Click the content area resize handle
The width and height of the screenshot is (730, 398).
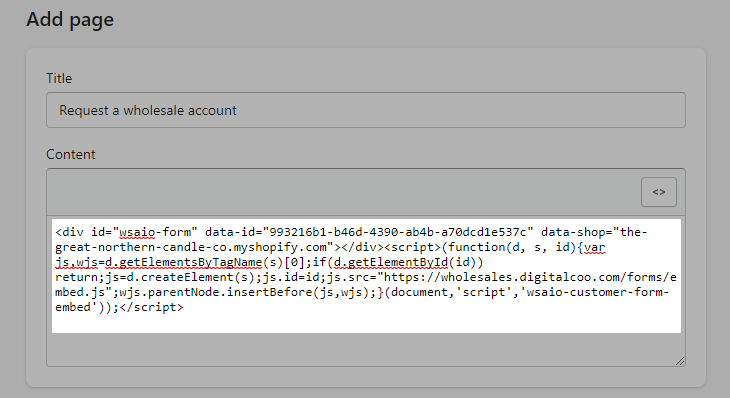680,361
